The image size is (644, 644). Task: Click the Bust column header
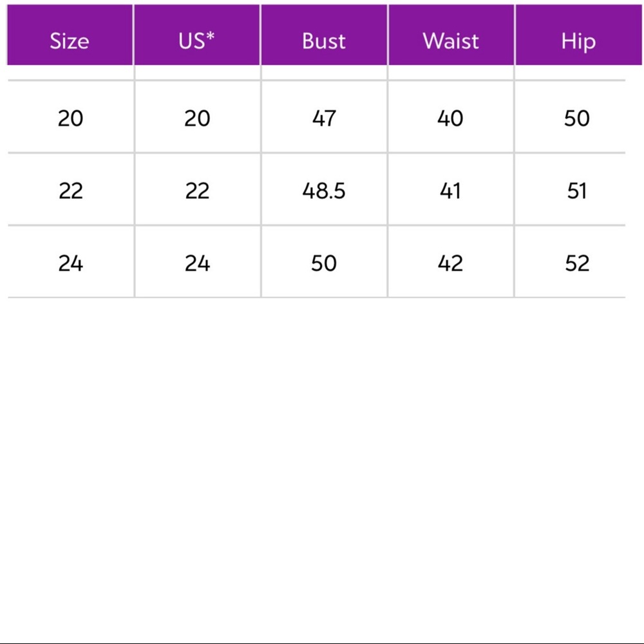(324, 41)
